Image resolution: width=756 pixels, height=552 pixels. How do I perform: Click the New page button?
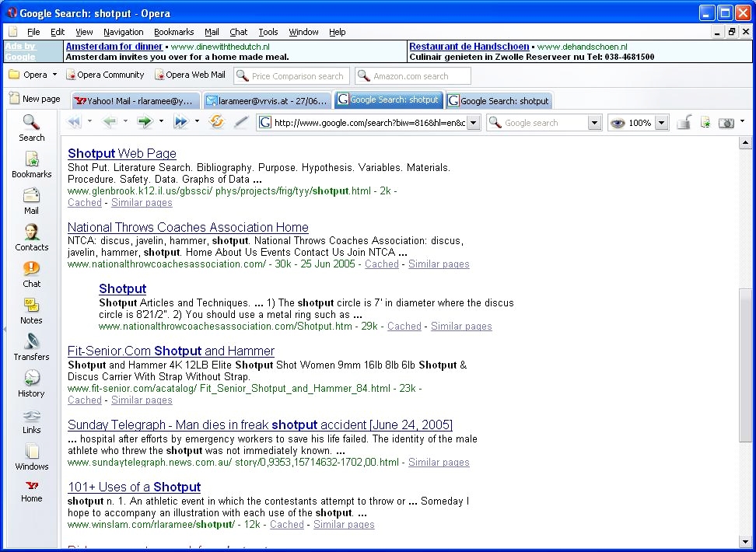point(35,99)
